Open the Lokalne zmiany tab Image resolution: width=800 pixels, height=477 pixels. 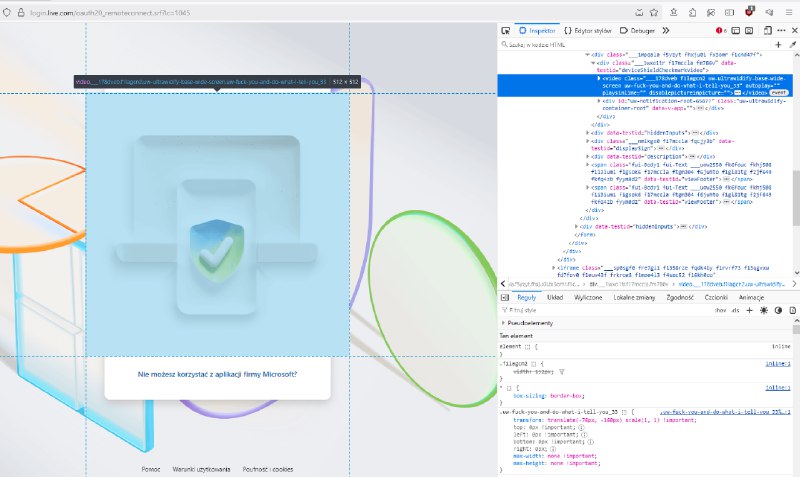(x=634, y=297)
